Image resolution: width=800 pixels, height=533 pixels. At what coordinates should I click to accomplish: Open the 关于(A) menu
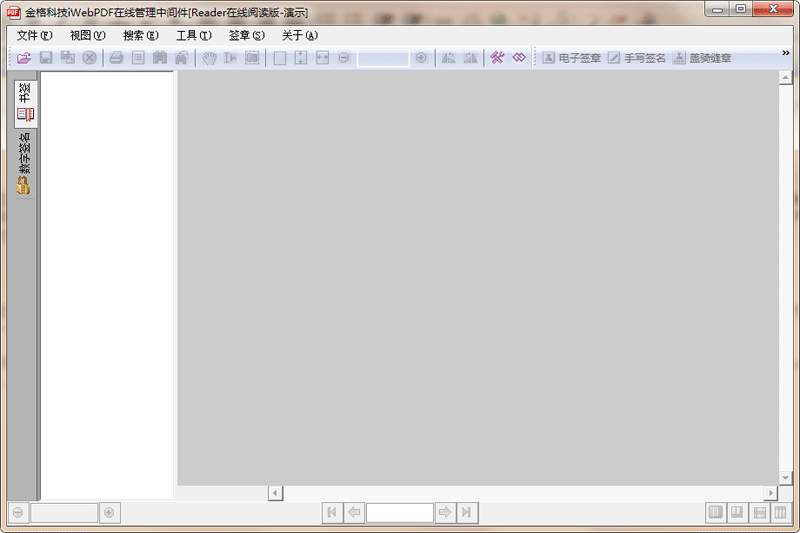pos(300,35)
